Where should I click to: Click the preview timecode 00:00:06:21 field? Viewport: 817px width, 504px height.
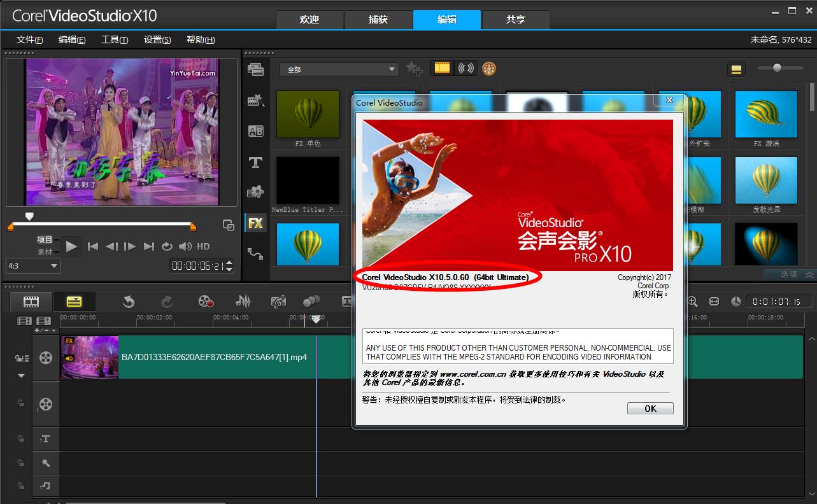coord(197,267)
